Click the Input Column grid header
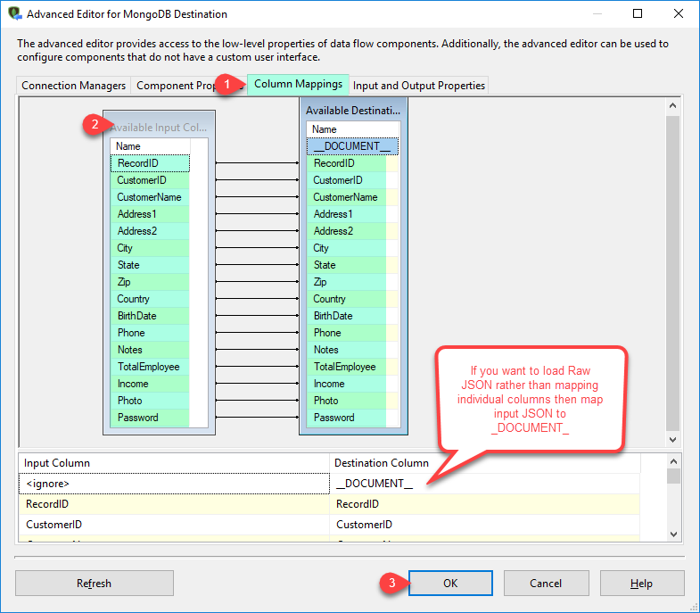This screenshot has height=613, width=700. [174, 463]
